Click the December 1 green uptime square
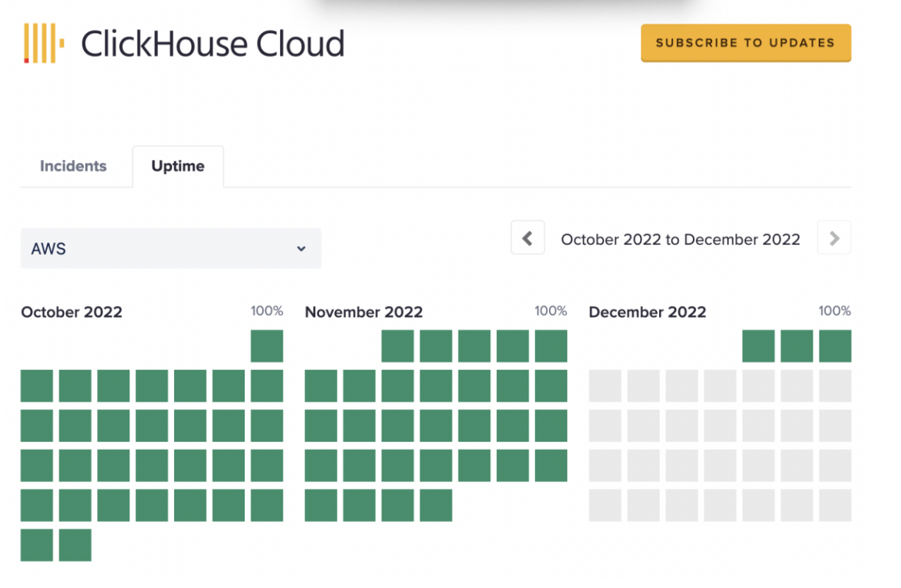The height and width of the screenshot is (588, 901). (758, 346)
